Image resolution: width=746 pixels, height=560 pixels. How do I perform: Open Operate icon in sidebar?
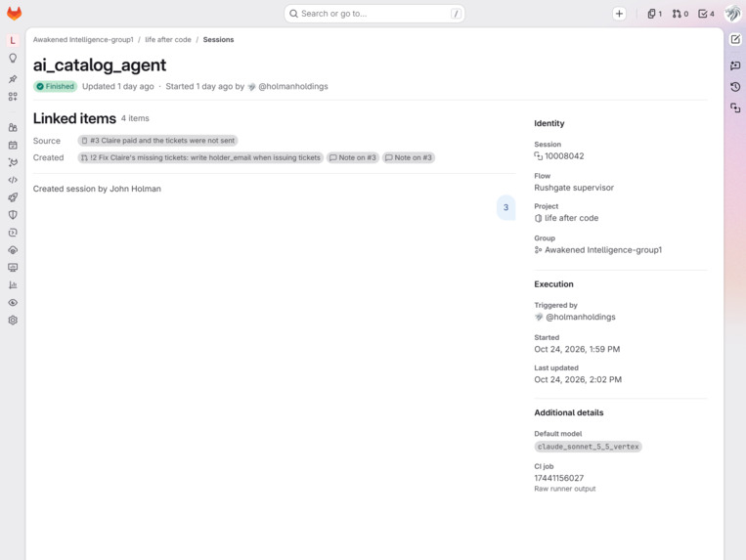(13, 250)
